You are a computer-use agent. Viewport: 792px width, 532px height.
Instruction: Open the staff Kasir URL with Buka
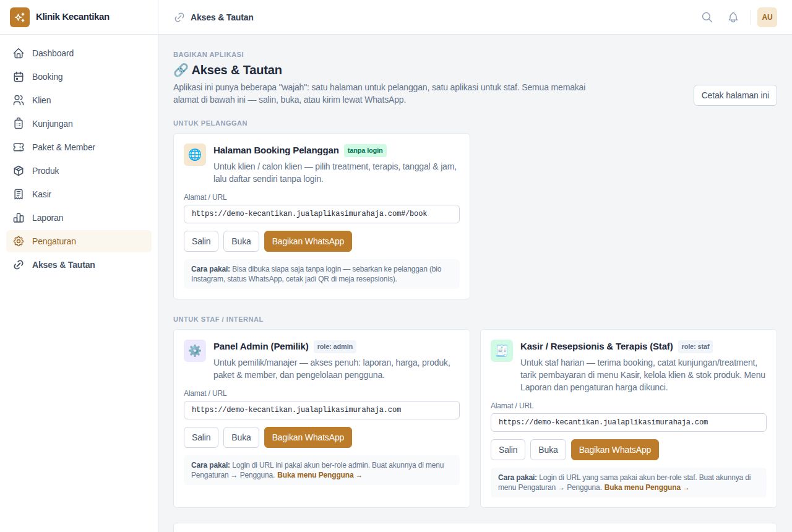(548, 450)
